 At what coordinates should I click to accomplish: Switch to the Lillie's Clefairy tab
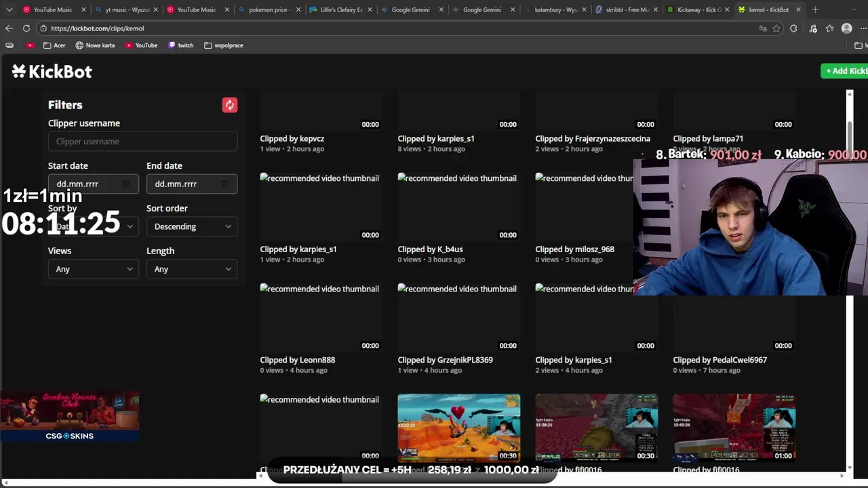pyautogui.click(x=341, y=9)
